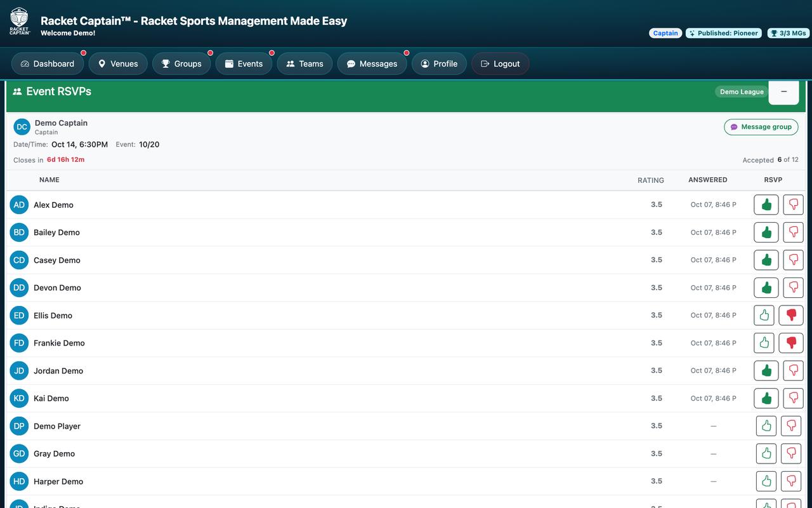Click the Demo League tag

(x=742, y=92)
